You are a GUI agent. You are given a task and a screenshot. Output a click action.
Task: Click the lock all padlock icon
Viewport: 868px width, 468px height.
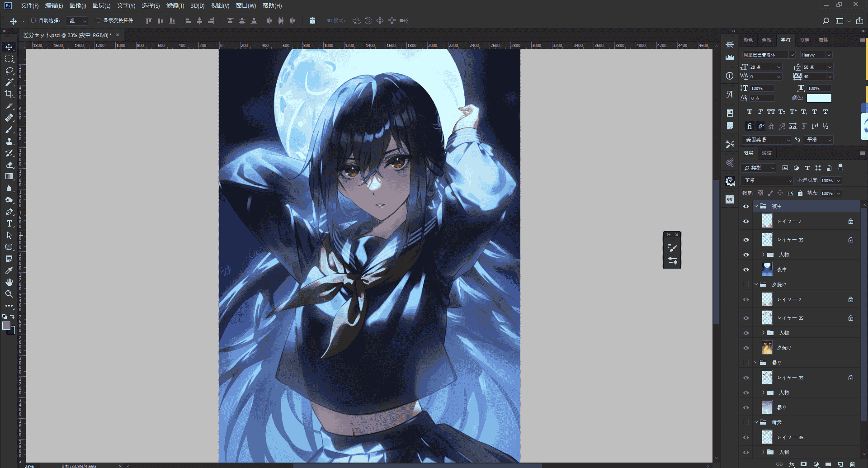800,193
